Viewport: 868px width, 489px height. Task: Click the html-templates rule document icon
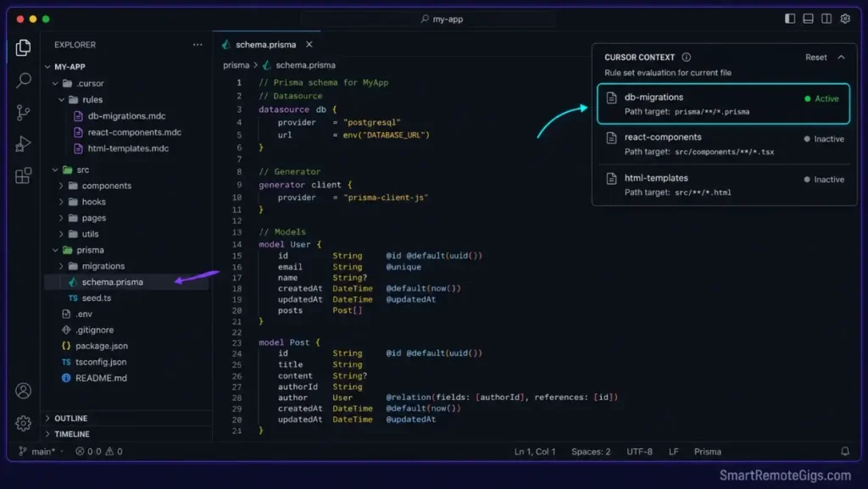611,179
